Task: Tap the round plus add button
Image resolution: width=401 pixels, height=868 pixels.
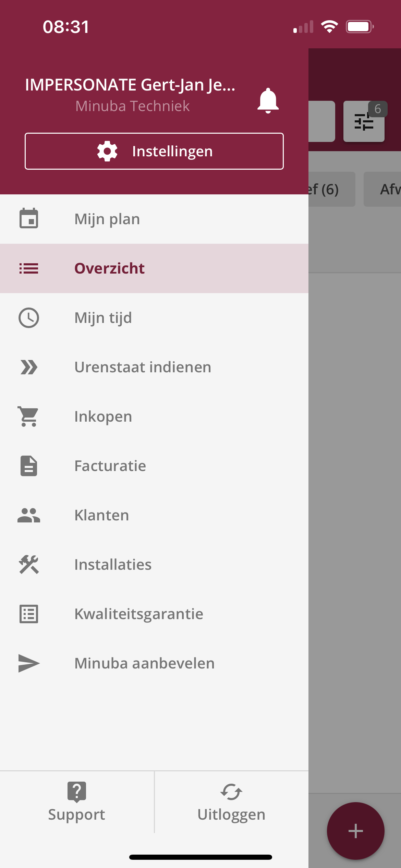Action: point(355,831)
